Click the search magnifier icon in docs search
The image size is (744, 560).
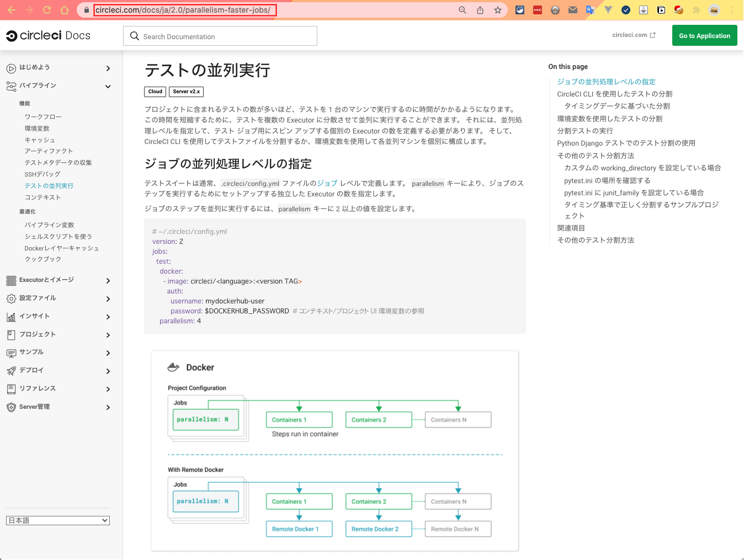pyautogui.click(x=135, y=36)
